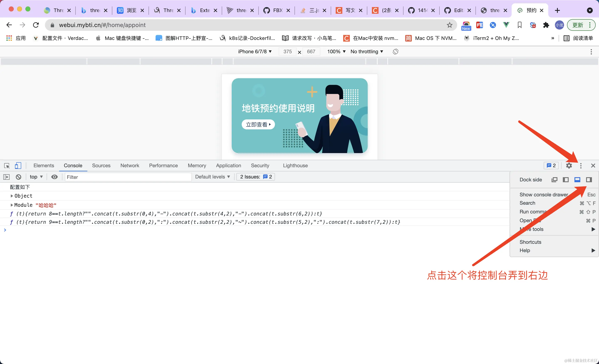The width and height of the screenshot is (599, 364).
Task: Click the 立即查看 button on banner
Action: tap(258, 125)
